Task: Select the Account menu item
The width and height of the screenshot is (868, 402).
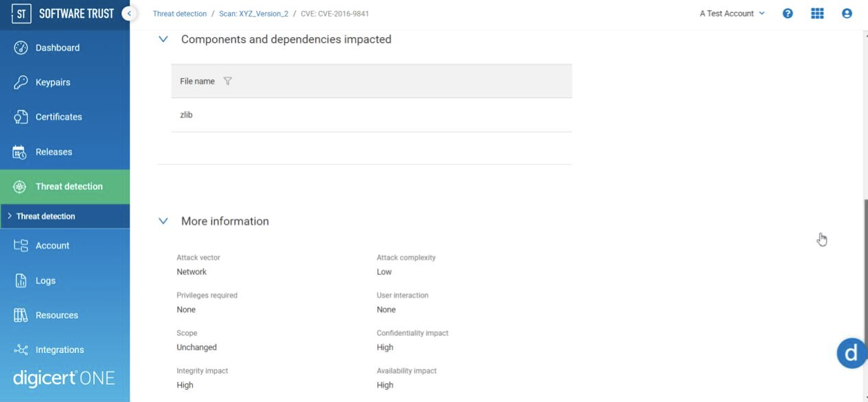Action: (x=53, y=246)
